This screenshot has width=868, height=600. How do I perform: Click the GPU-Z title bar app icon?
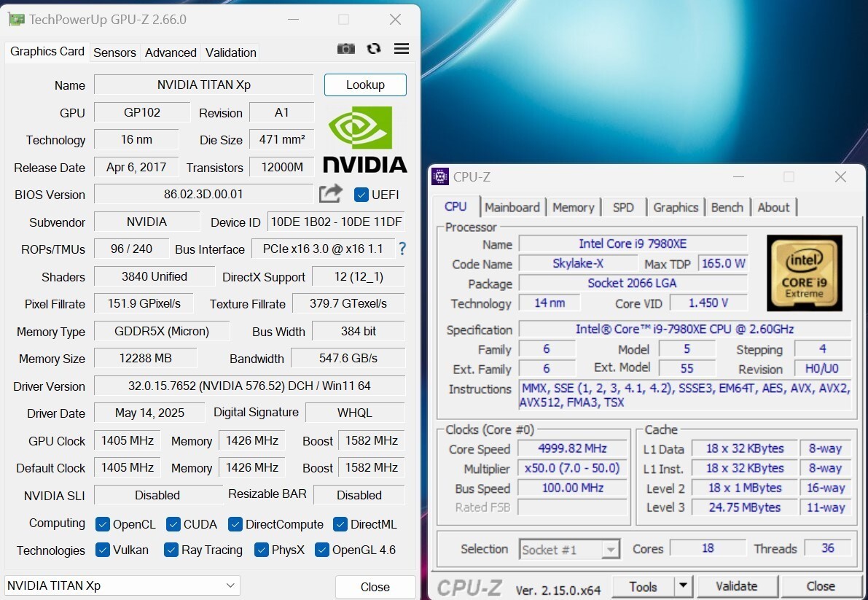17,20
